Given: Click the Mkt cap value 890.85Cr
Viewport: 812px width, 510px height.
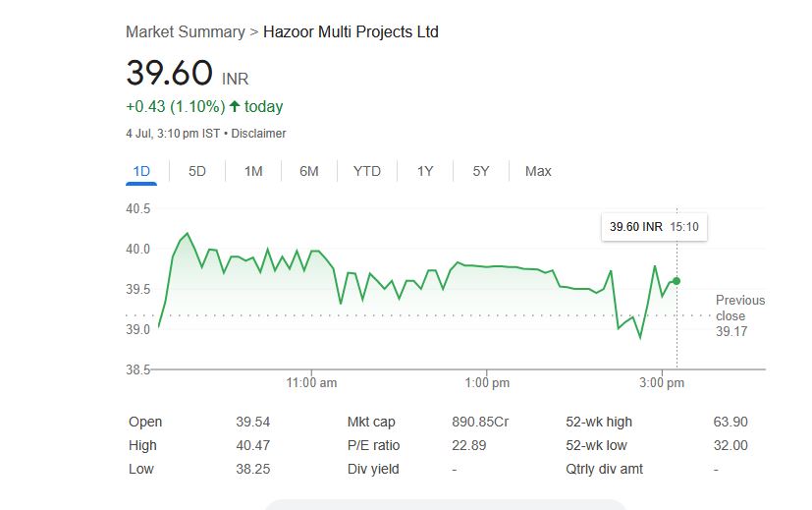Looking at the screenshot, I should point(480,422).
